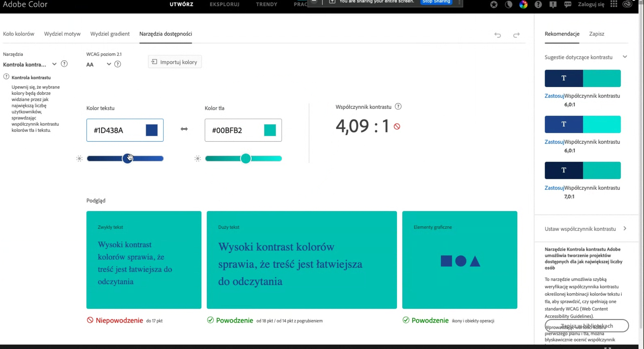Click third suggestion's dark navy T swatch
The height and width of the screenshot is (349, 644).
(564, 170)
